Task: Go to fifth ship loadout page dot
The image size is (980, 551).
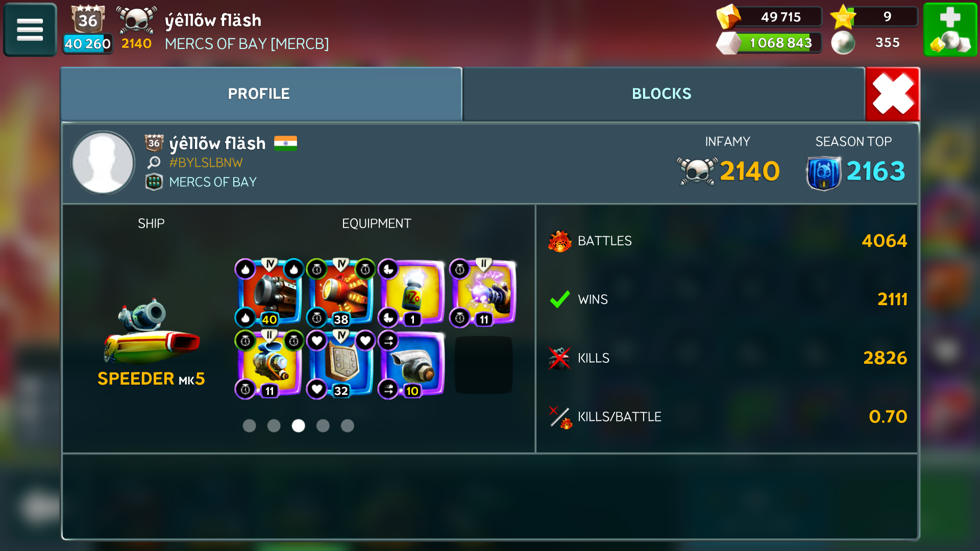Action: coord(347,425)
